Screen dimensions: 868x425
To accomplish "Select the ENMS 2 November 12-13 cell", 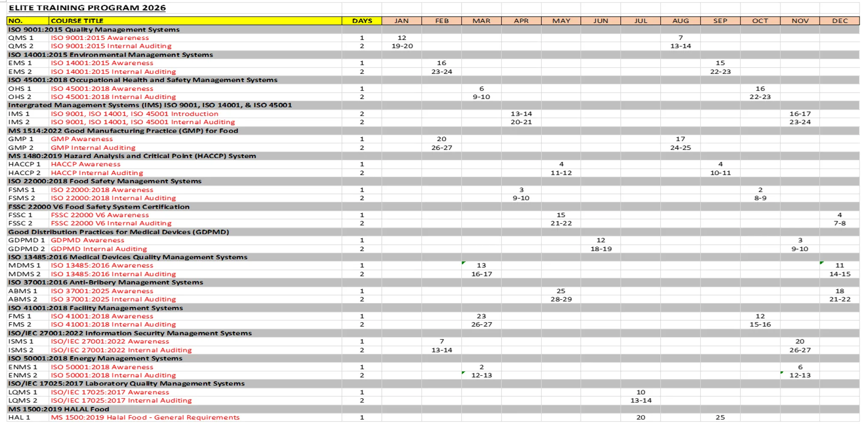I will pos(800,375).
